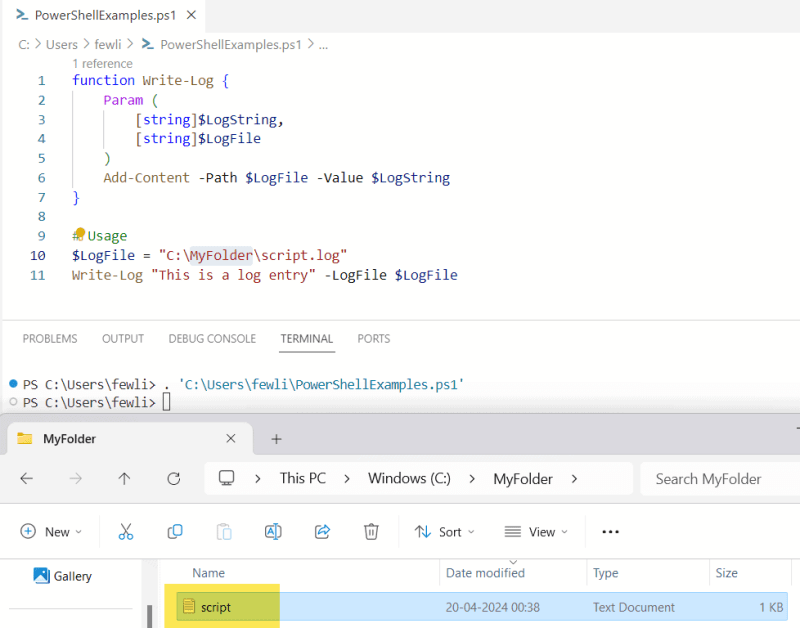The height and width of the screenshot is (628, 800).
Task: Switch to the OUTPUT tab in VS Code
Action: pyautogui.click(x=122, y=338)
